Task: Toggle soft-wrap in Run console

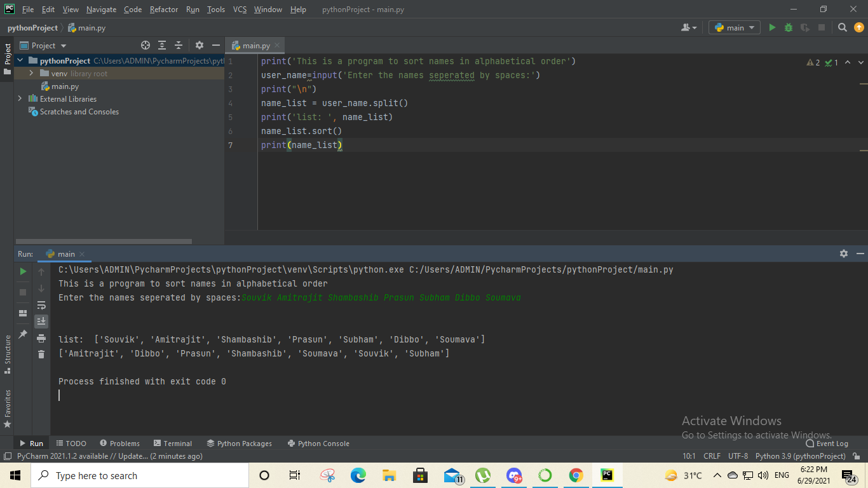Action: pos(41,305)
